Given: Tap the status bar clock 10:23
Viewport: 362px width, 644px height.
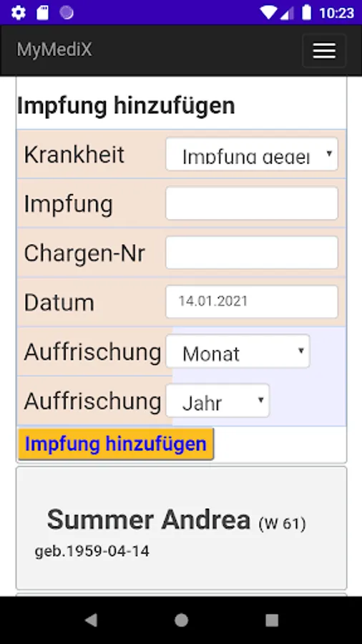Looking at the screenshot, I should pos(336,13).
